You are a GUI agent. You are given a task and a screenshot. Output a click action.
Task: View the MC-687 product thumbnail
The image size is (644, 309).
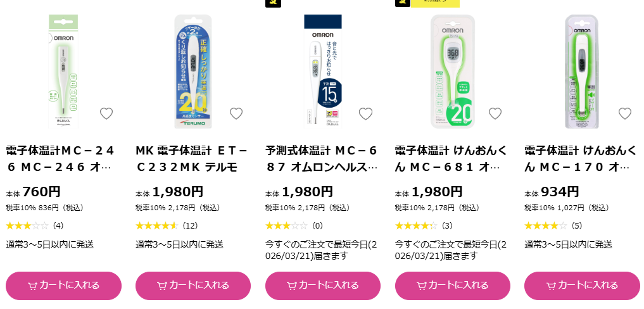[x=323, y=72]
